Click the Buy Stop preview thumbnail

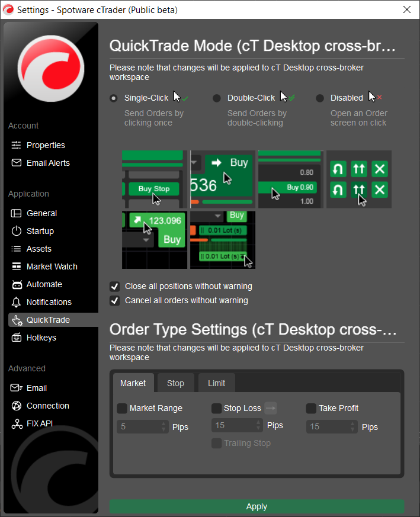coord(155,179)
